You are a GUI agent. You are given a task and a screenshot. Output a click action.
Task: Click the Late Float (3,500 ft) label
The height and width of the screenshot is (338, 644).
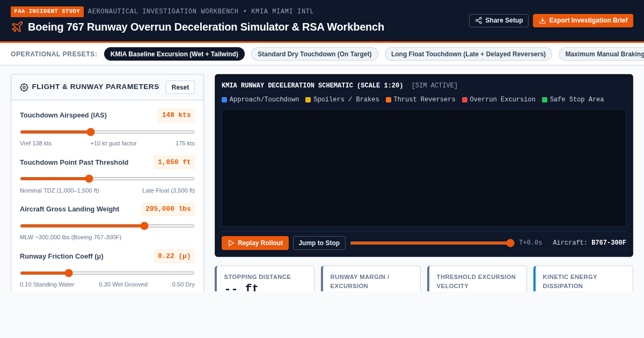click(169, 190)
